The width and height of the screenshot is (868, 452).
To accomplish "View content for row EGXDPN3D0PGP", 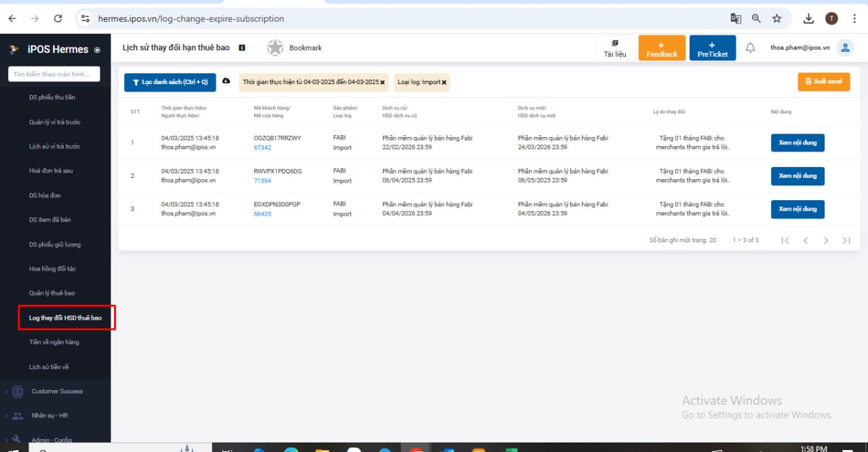I will [x=797, y=209].
